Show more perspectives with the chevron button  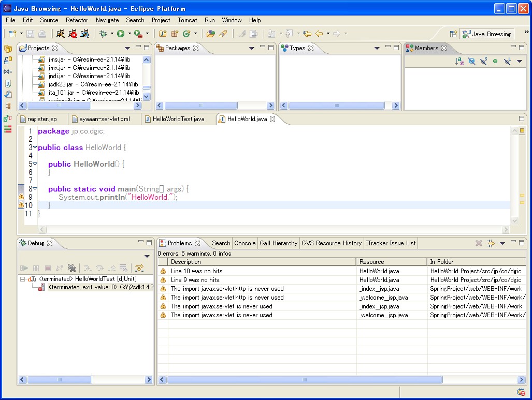tap(526, 32)
